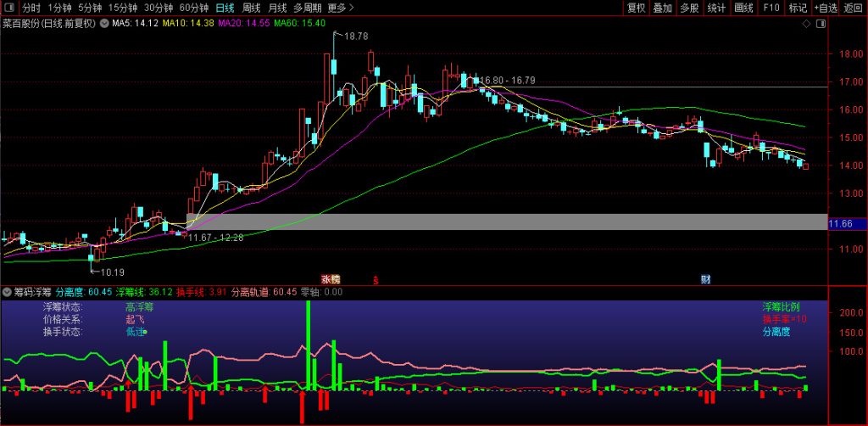Switch to the 周线 weekly tab

coord(251,8)
